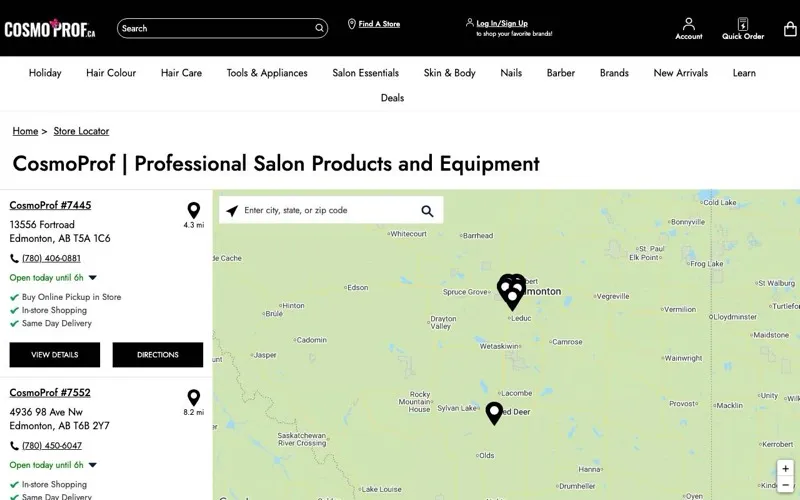Click the Lloydminster label on map

(x=735, y=317)
